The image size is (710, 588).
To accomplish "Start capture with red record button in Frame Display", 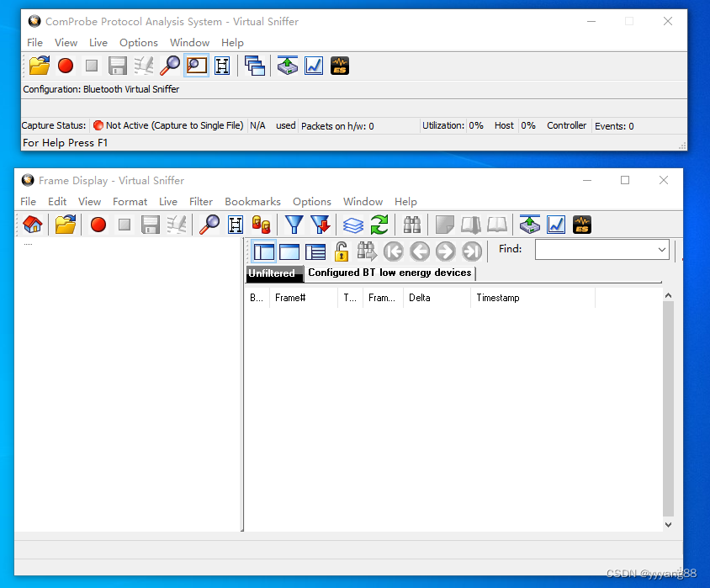I will pyautogui.click(x=98, y=225).
